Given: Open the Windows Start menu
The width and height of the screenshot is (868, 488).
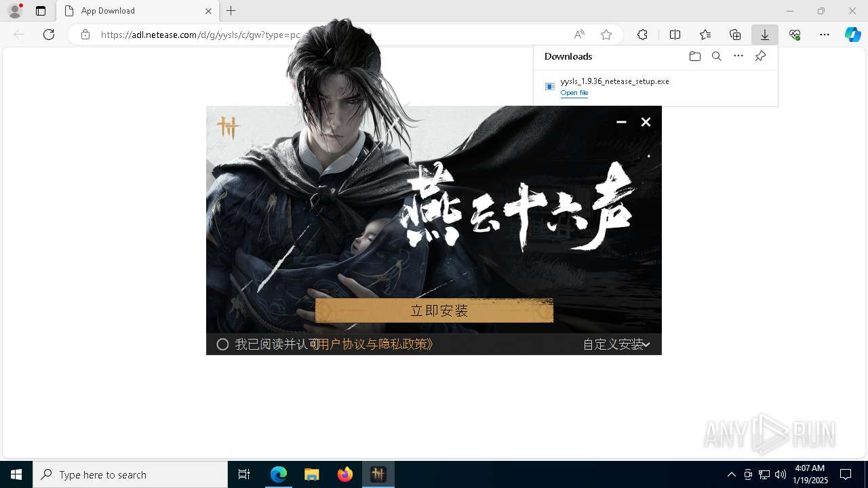Looking at the screenshot, I should pyautogui.click(x=16, y=474).
